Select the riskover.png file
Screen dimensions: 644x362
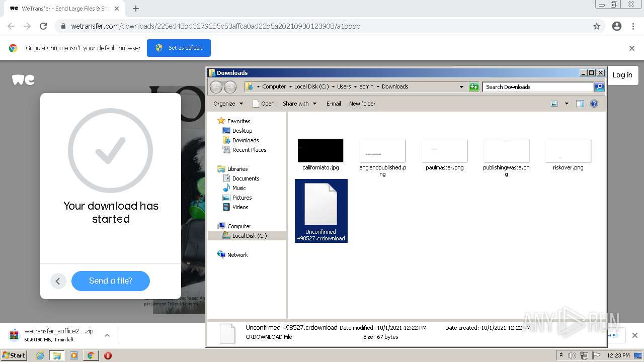(x=568, y=154)
